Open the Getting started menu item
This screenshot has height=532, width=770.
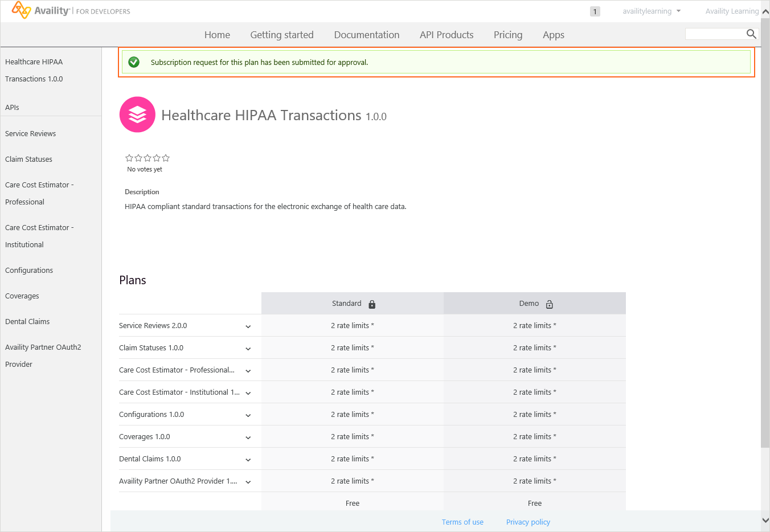(x=282, y=35)
